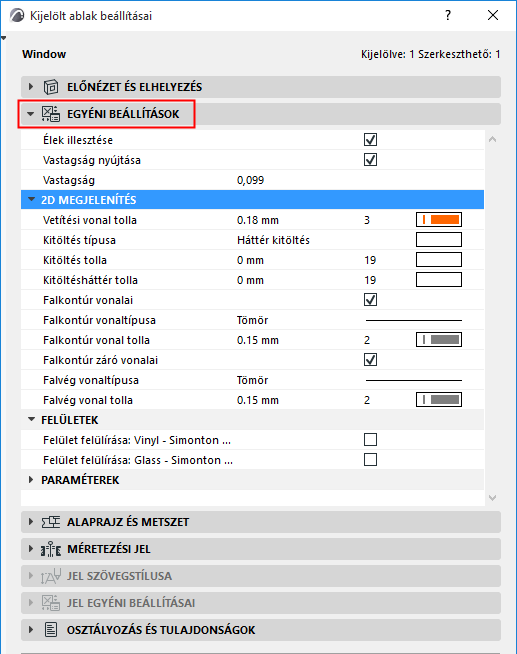Viewport: 517px width, 654px height.
Task: Open the Méretezési jel panel header
Action: 261,549
